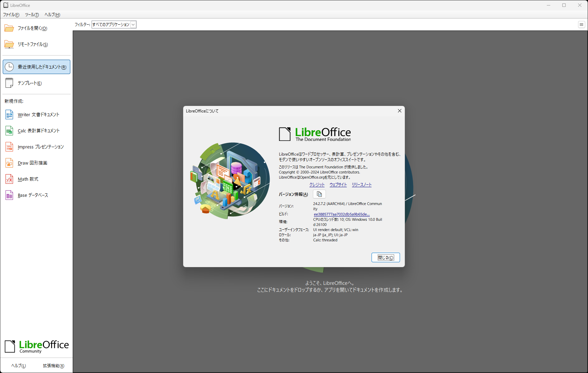Create a new Math formula
The width and height of the screenshot is (588, 373).
click(26, 179)
